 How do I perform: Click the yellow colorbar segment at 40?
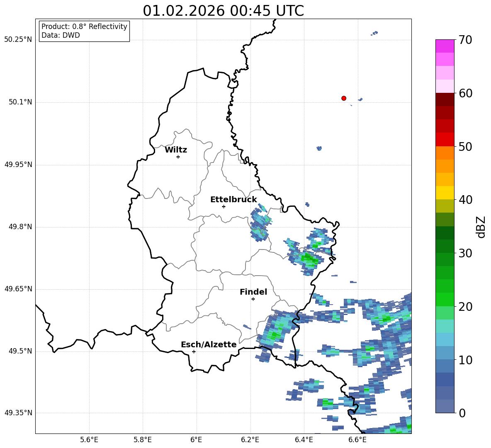click(x=445, y=193)
